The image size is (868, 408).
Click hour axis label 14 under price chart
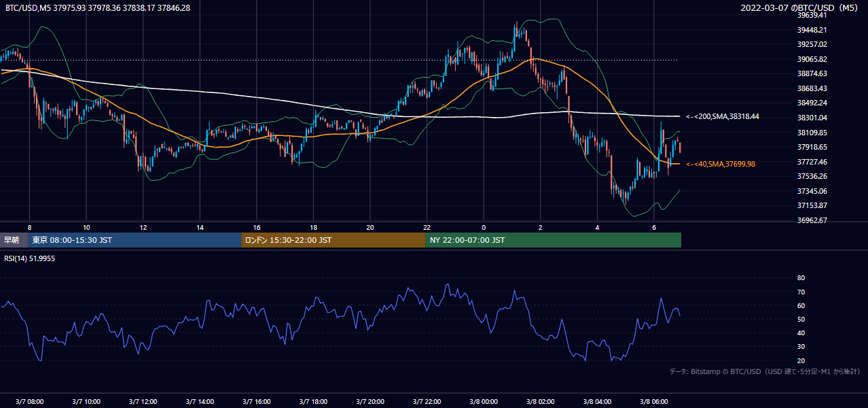click(x=200, y=227)
